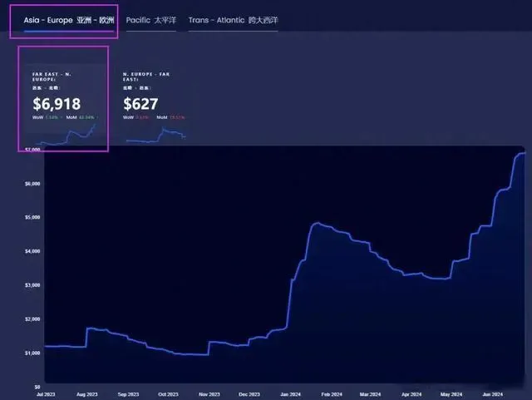Click the Dec 2023 x-axis label
Viewport: 532px width, 400px height.
249,394
